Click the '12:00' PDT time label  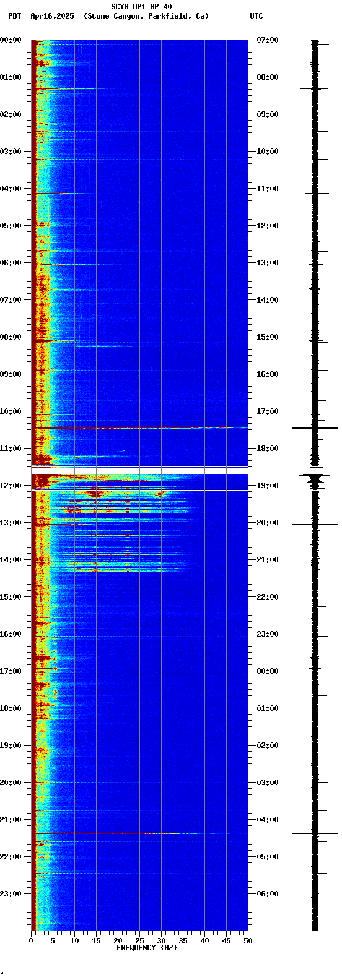(x=11, y=486)
